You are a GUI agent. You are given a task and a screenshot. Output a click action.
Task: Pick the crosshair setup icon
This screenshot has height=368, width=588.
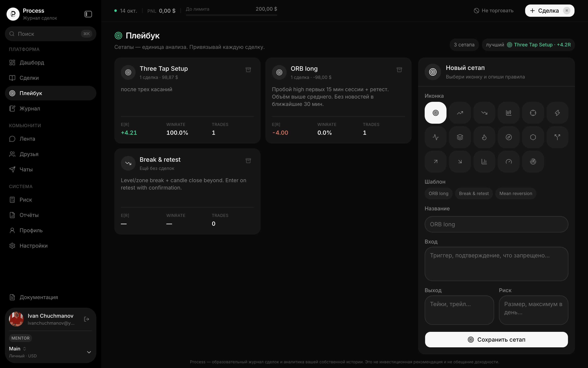[x=533, y=113]
